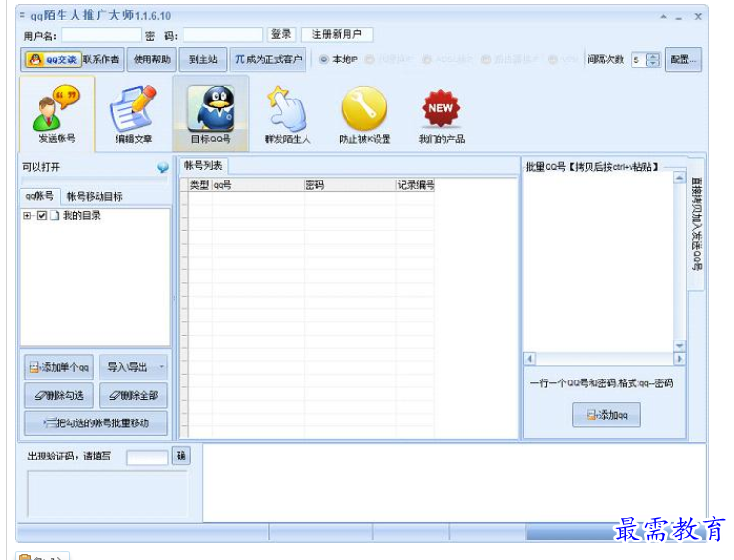Click the 删除勾选 button
734x560 pixels.
pos(59,396)
